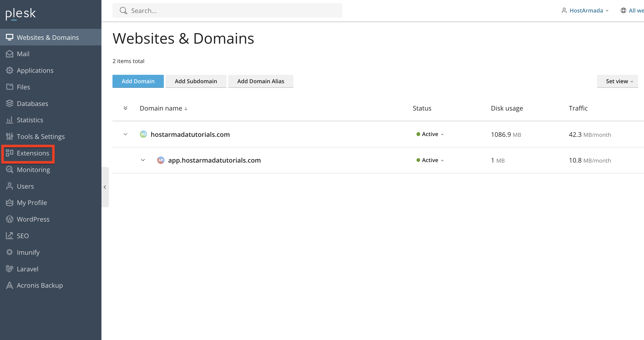Click the Mail envelope icon

pos(9,54)
